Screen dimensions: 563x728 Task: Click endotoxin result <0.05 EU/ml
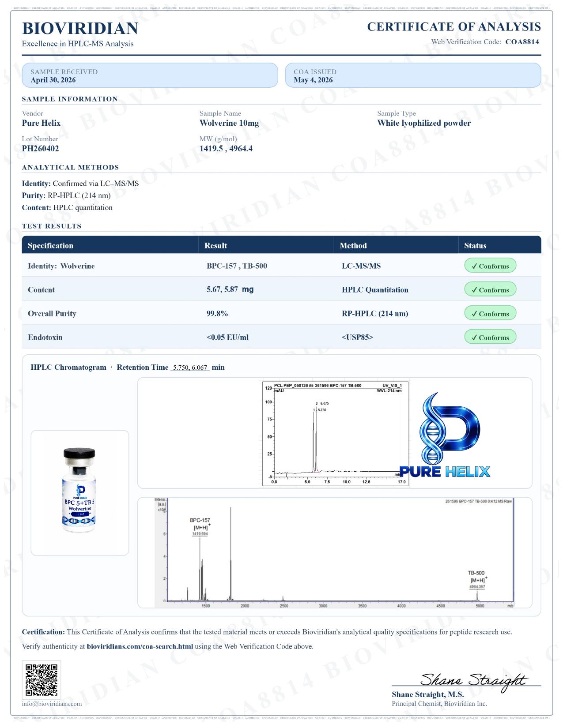click(x=227, y=338)
